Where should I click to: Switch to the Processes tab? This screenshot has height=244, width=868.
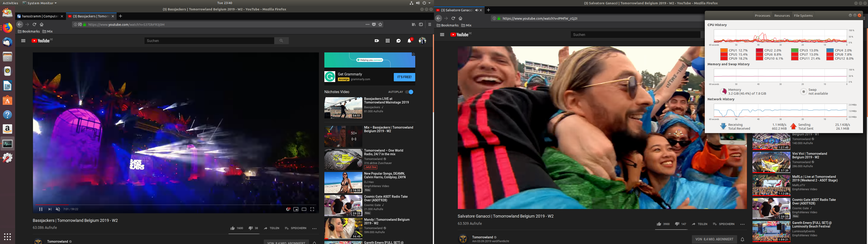coord(762,16)
